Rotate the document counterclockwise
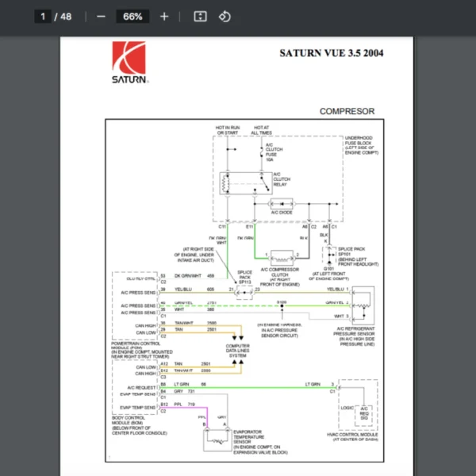The image size is (476, 476). (x=225, y=16)
